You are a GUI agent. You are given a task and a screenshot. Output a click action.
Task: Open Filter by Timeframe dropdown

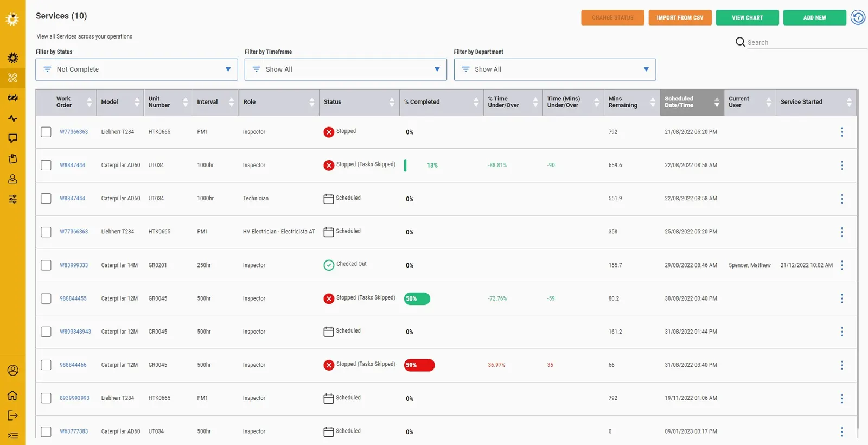coord(346,69)
